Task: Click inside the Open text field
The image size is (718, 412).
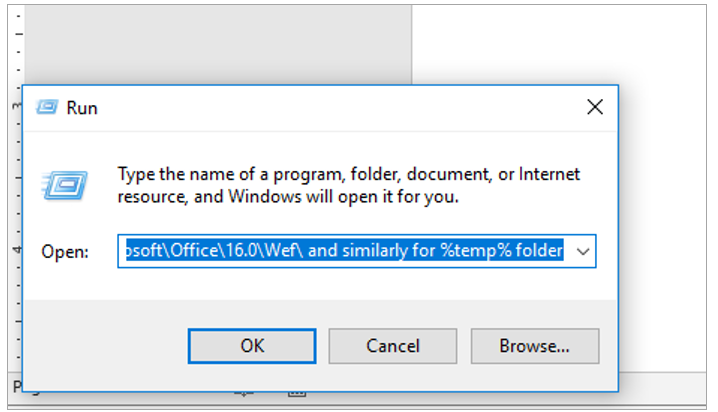Action: click(x=345, y=251)
